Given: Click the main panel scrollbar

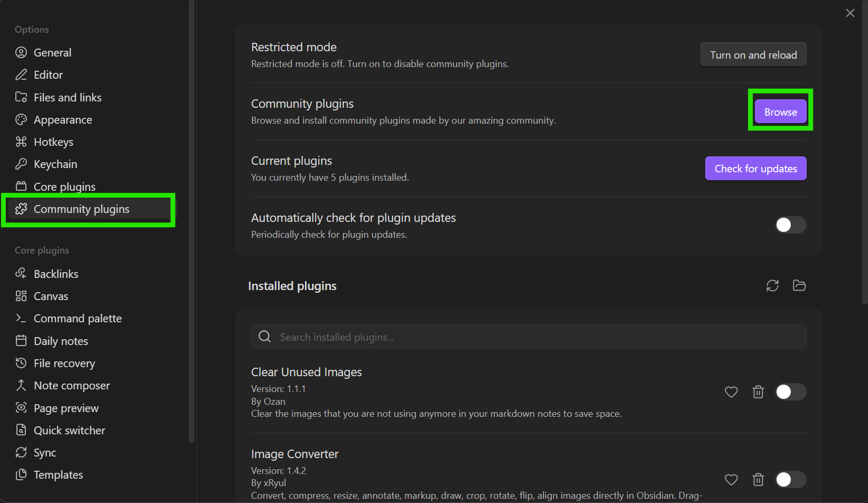Looking at the screenshot, I should (x=865, y=152).
